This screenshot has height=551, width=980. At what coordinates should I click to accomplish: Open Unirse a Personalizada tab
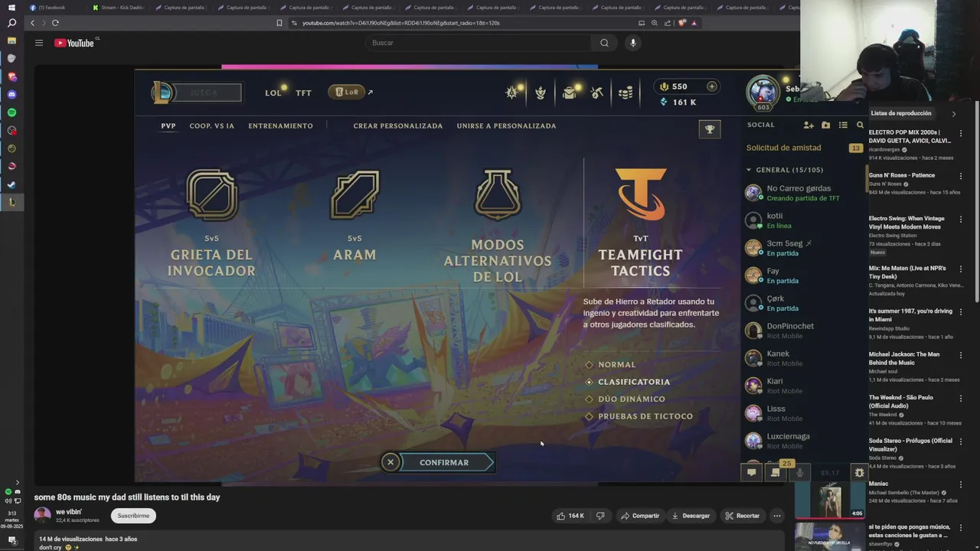click(x=506, y=126)
